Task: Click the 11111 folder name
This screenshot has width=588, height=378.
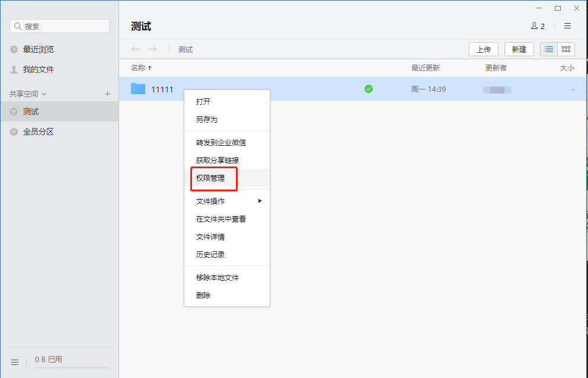Action: tap(162, 89)
